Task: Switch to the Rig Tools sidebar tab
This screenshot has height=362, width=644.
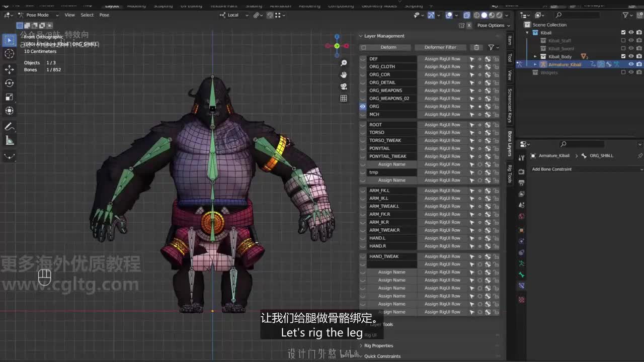Action: (x=510, y=174)
